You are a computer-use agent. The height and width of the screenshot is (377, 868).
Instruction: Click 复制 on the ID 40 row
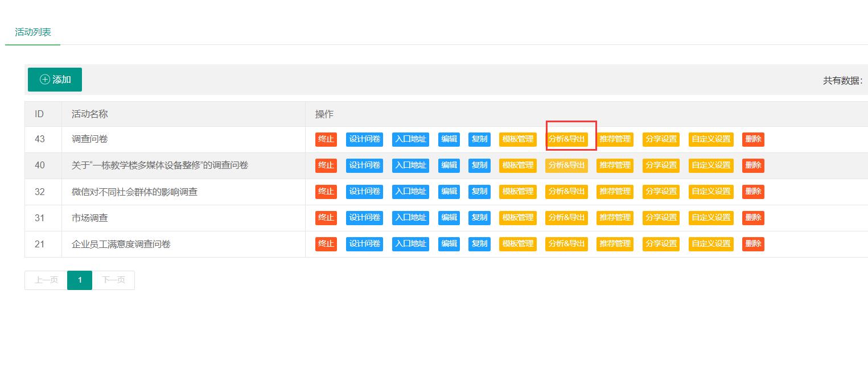pyautogui.click(x=479, y=165)
